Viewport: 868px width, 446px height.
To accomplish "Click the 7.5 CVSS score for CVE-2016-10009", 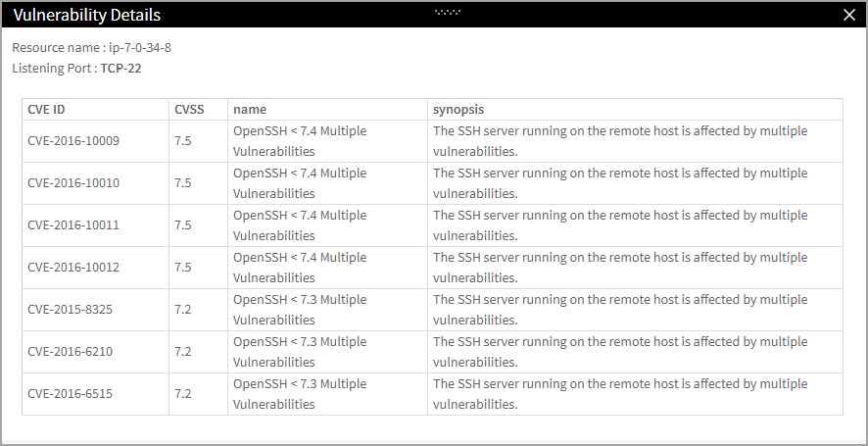I will tap(182, 141).
